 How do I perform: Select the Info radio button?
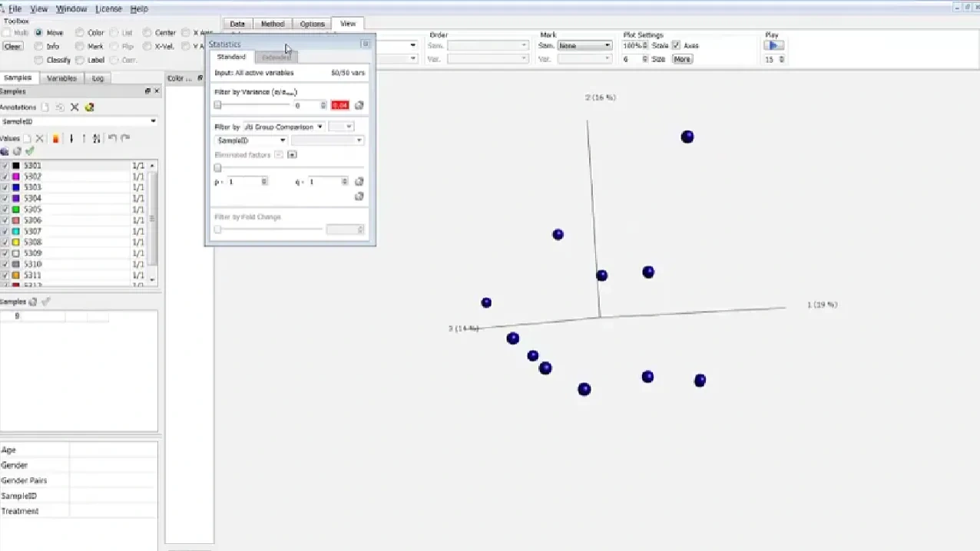click(x=39, y=47)
